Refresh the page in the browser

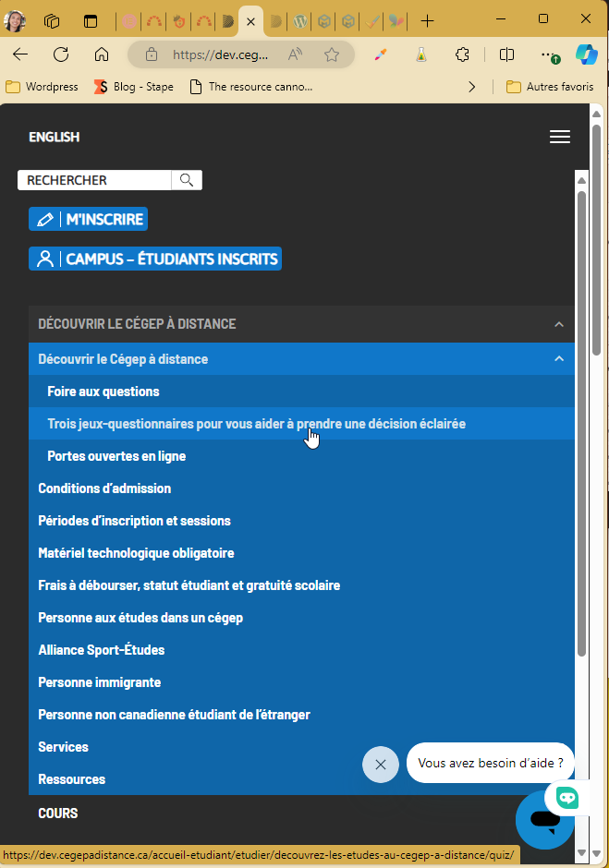(61, 54)
